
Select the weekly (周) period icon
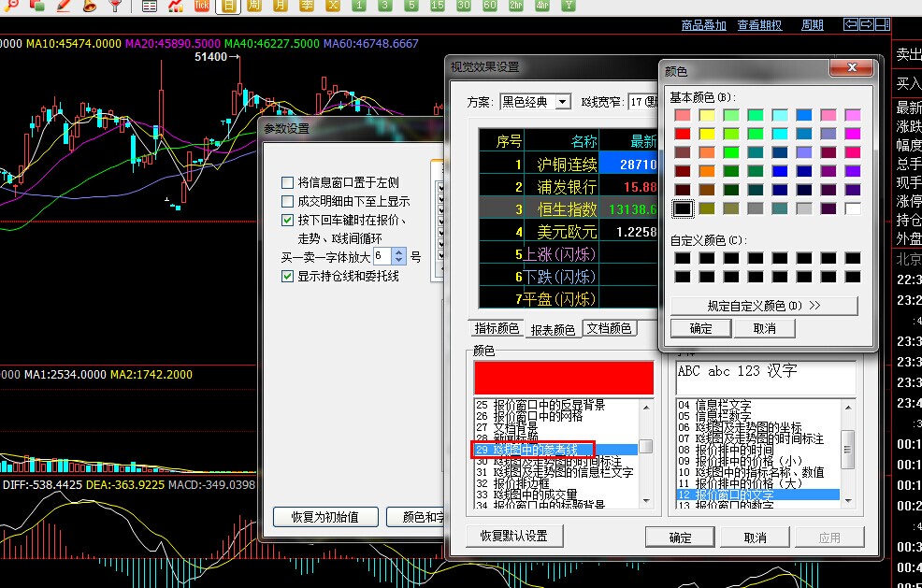[254, 6]
